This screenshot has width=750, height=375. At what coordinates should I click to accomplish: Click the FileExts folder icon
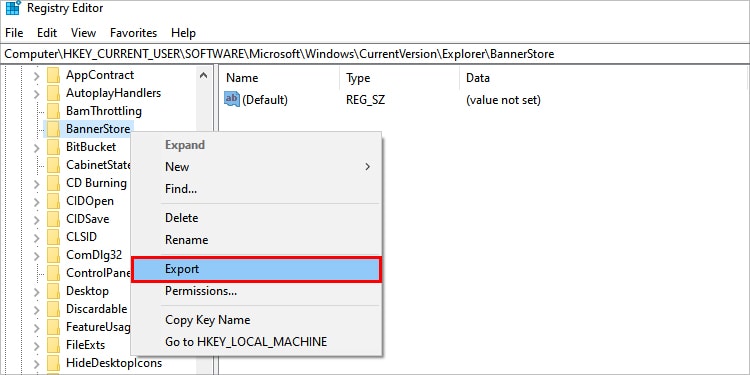point(53,345)
